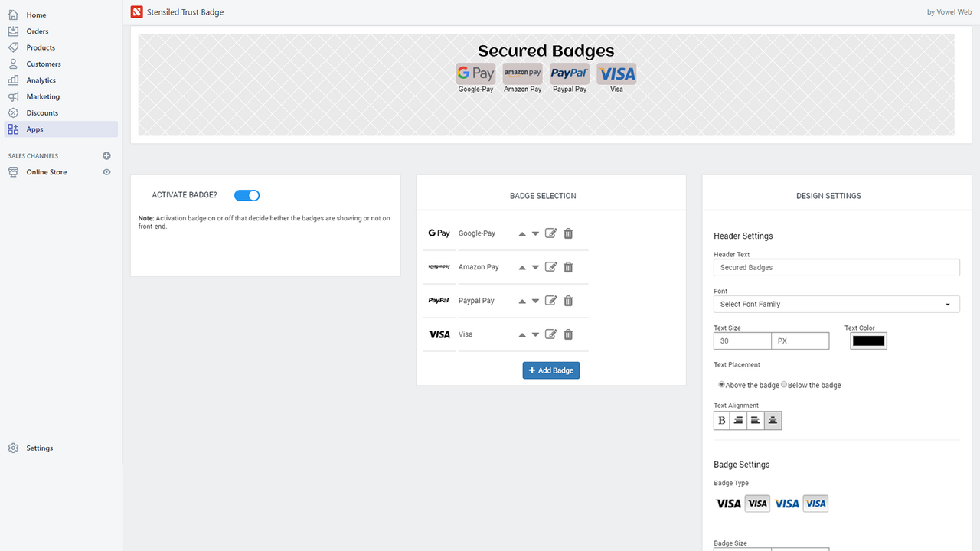Open the Apps menu item in sidebar
Image resolution: width=980 pixels, height=551 pixels.
pos(34,129)
